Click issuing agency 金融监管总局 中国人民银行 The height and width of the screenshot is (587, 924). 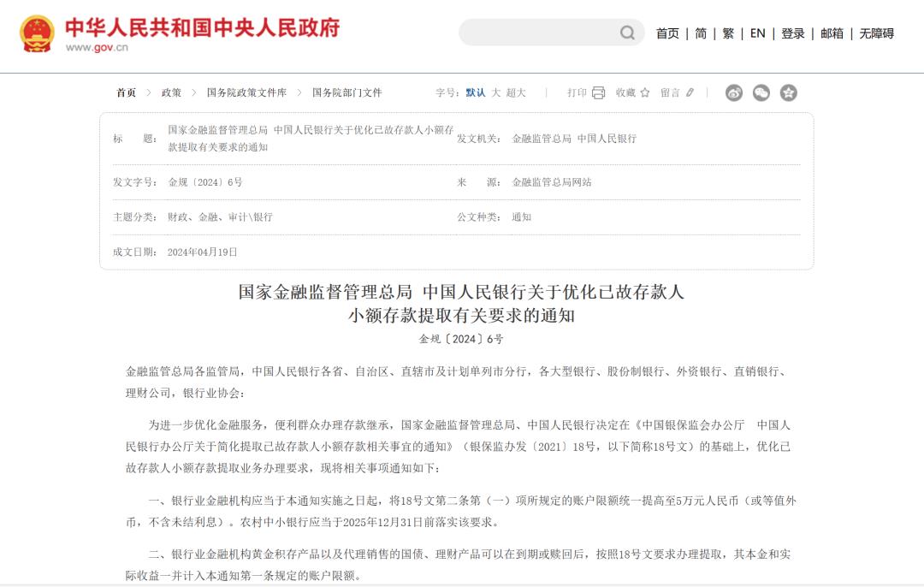(574, 139)
